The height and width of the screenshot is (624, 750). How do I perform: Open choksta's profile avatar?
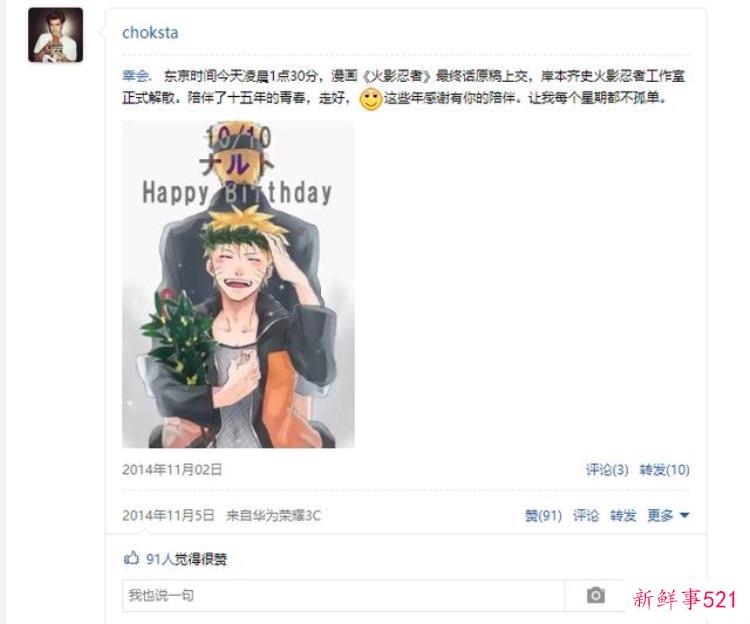55,35
